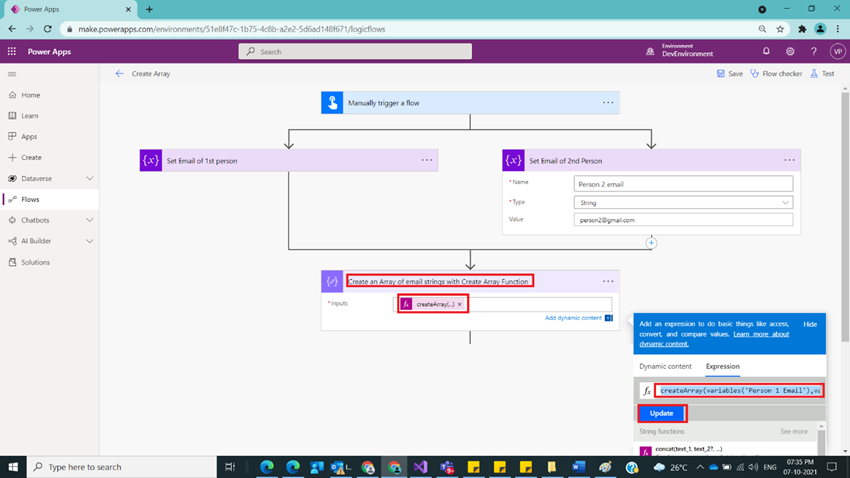Open the help question mark

pyautogui.click(x=814, y=51)
